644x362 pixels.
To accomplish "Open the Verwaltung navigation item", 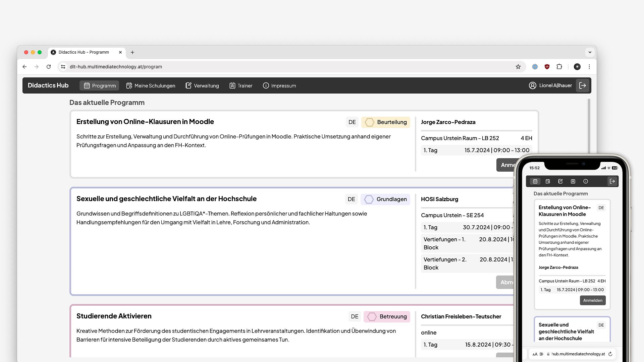I will [x=202, y=86].
